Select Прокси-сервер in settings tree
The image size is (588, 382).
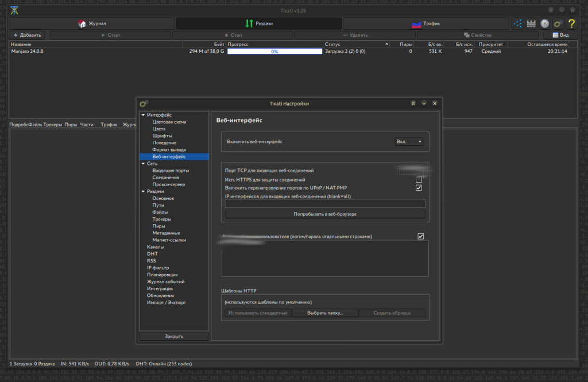[x=168, y=184]
